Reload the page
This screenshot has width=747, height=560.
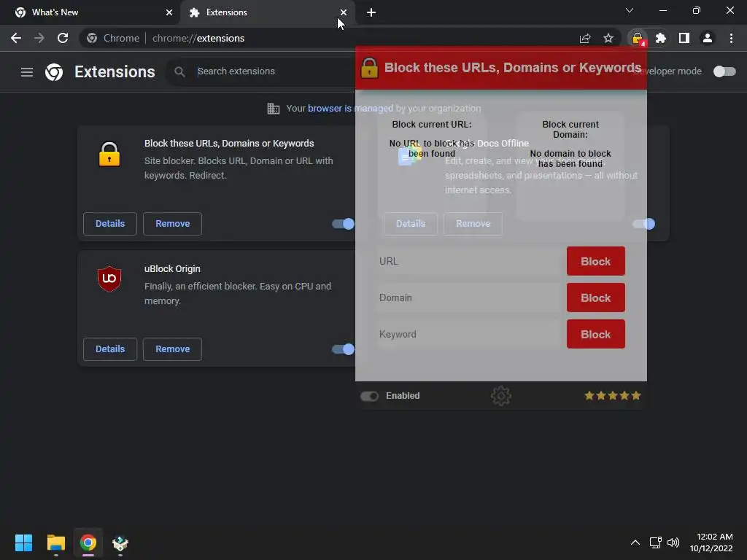click(x=63, y=38)
